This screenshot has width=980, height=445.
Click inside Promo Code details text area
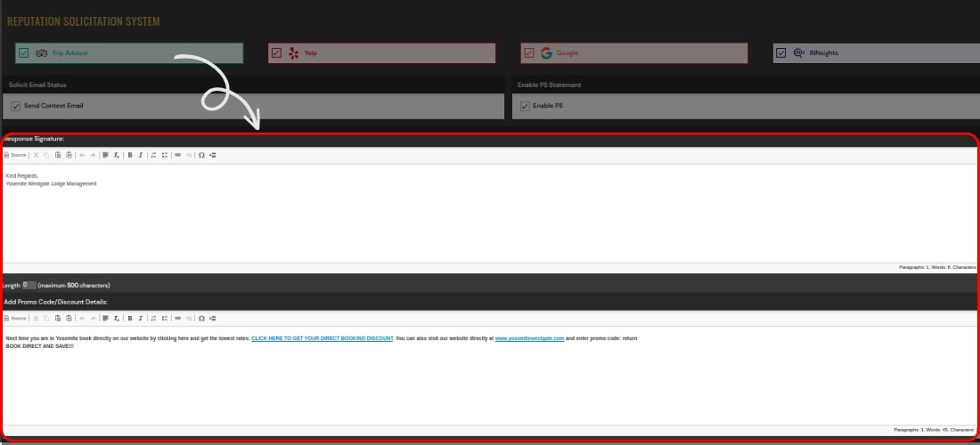click(490, 376)
